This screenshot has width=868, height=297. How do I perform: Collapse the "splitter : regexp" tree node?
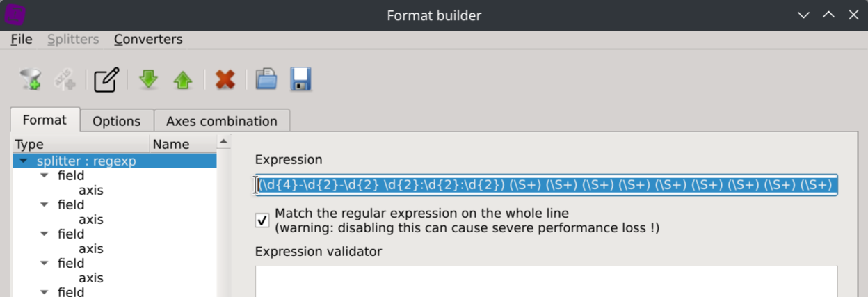tap(24, 161)
